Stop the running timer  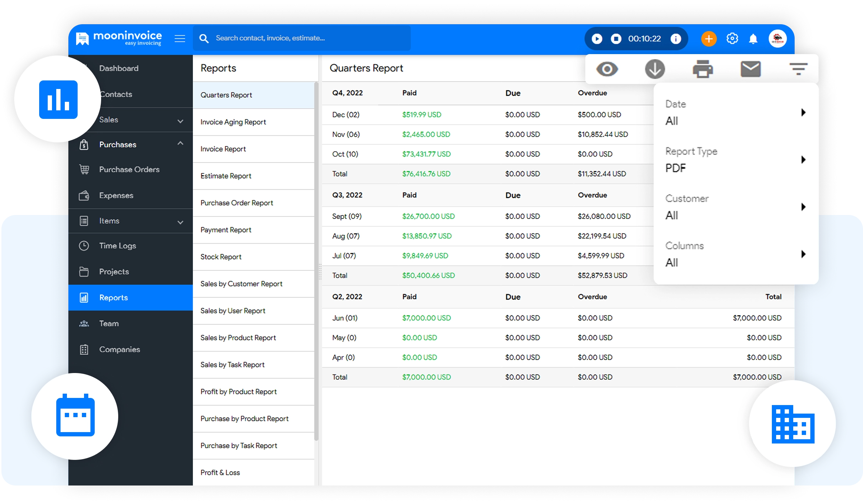point(616,38)
